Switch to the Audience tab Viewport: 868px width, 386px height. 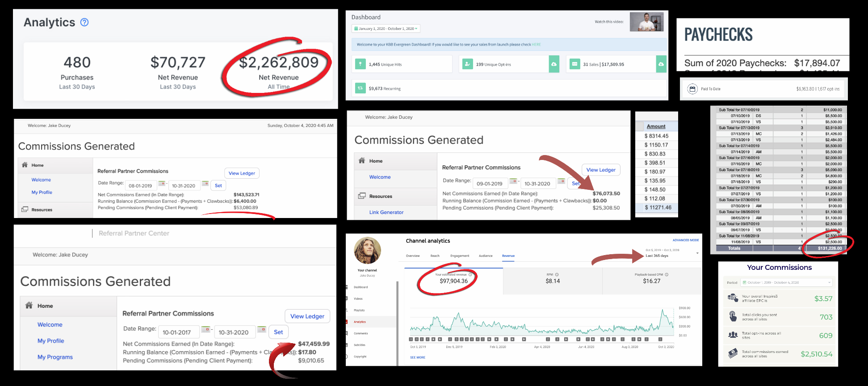point(486,256)
